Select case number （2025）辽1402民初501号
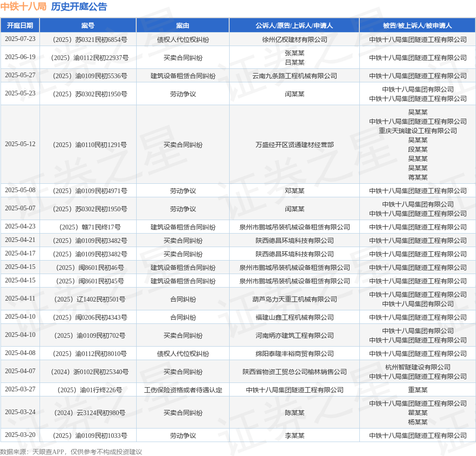The width and height of the screenshot is (476, 456). tap(88, 299)
